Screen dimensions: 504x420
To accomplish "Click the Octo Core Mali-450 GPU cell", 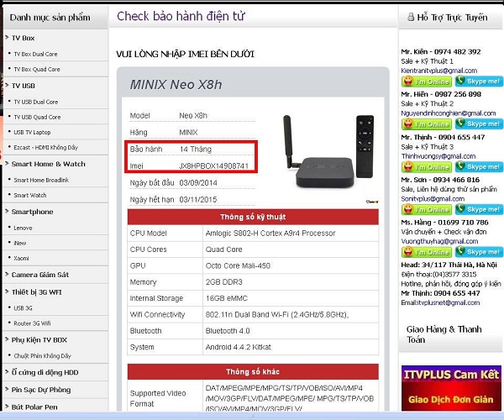I will (x=291, y=265).
